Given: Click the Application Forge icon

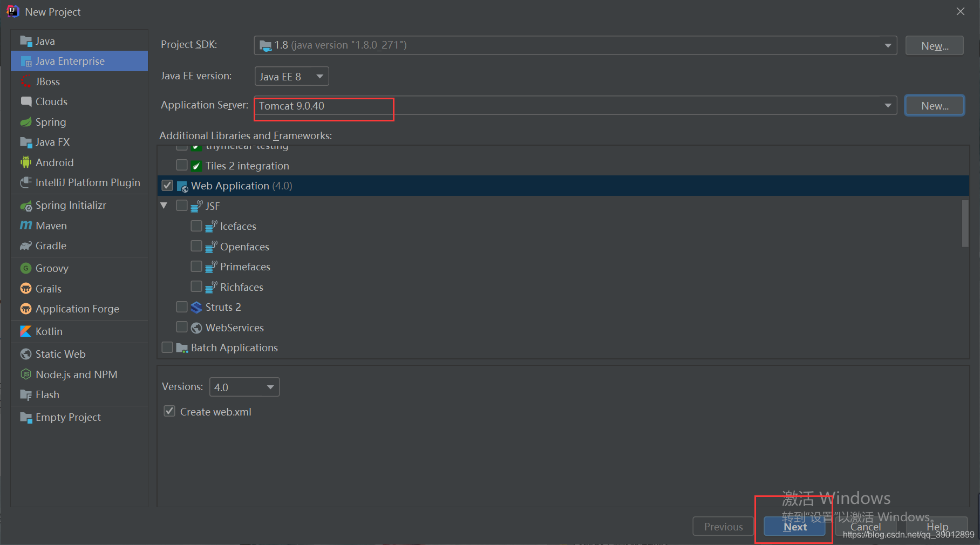Looking at the screenshot, I should click(x=26, y=309).
